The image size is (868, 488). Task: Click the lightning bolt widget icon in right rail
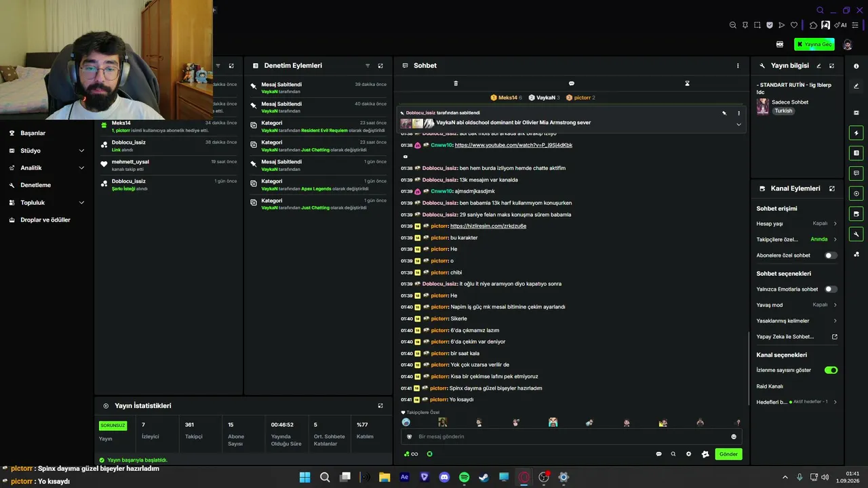point(856,133)
